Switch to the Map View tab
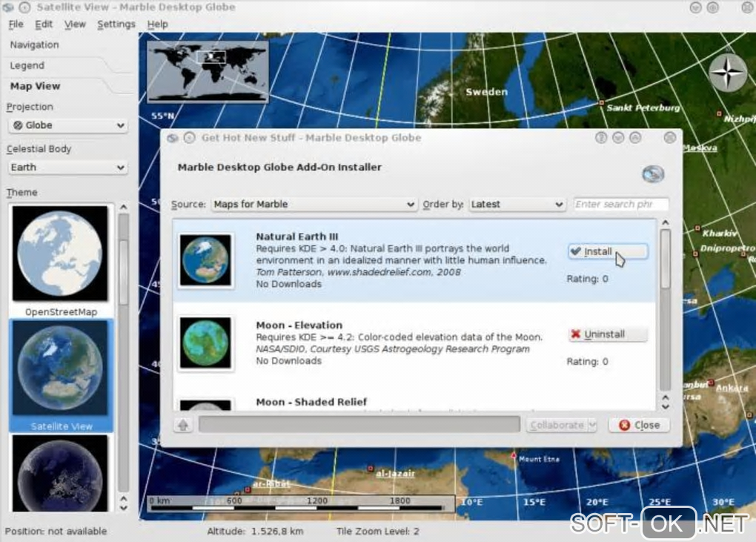This screenshot has width=756, height=542. click(x=35, y=86)
